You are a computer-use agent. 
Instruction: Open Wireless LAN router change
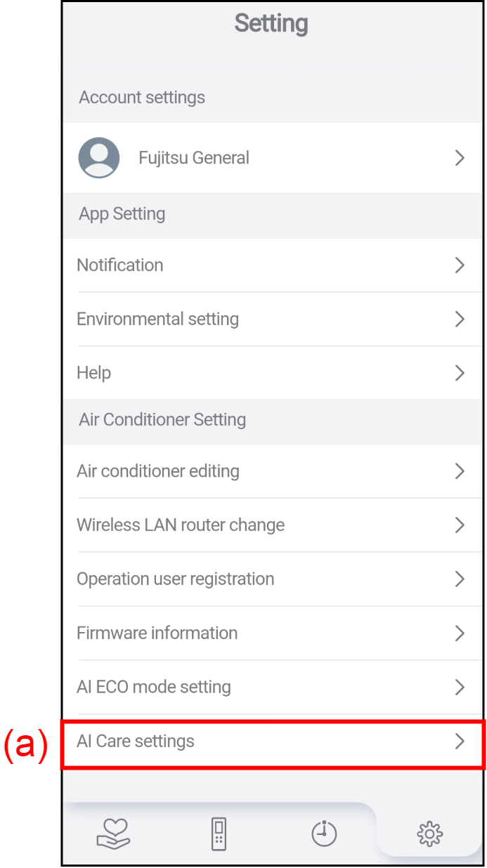[181, 525]
